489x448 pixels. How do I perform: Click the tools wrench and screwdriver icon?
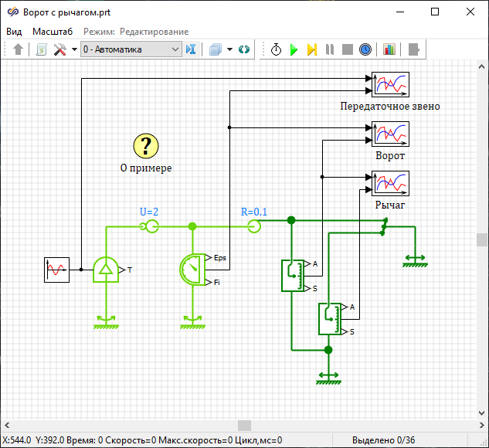[x=60, y=49]
